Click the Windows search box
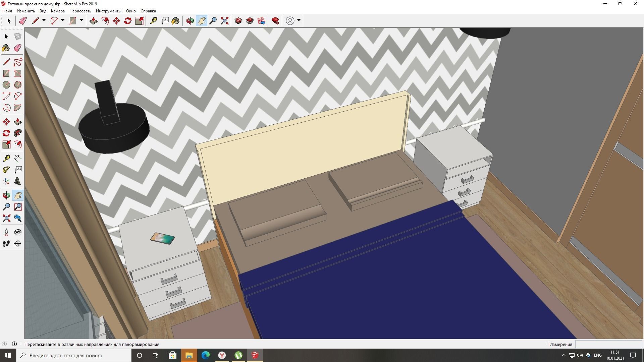The image size is (644, 362). tap(74, 355)
